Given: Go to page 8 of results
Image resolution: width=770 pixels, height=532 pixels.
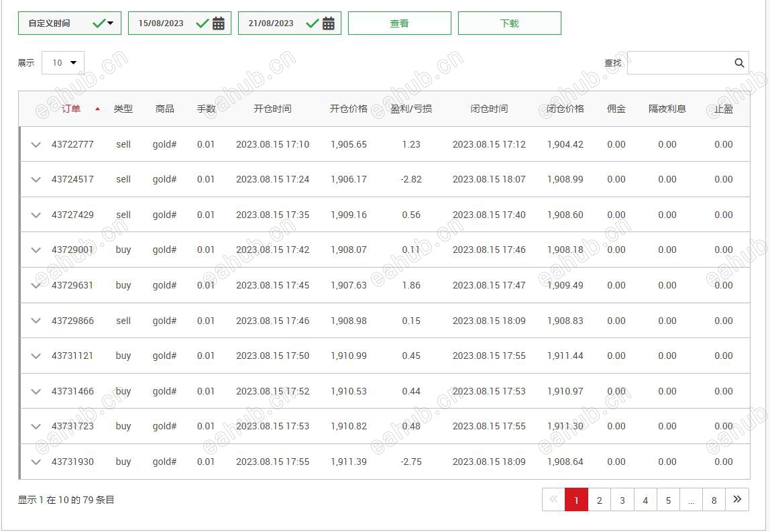Looking at the screenshot, I should click(714, 500).
